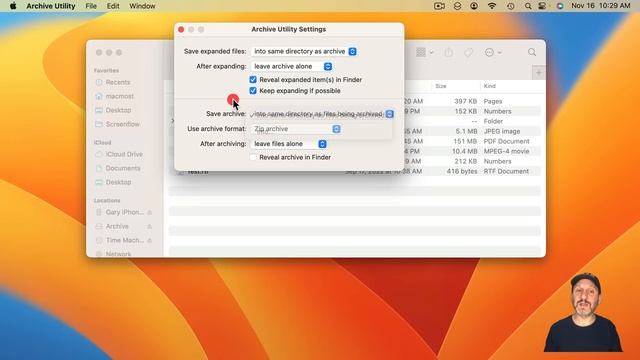Toggle Reveal expanded item(s) in Finder checkbox
Viewport: 640px width, 360px height.
point(253,80)
